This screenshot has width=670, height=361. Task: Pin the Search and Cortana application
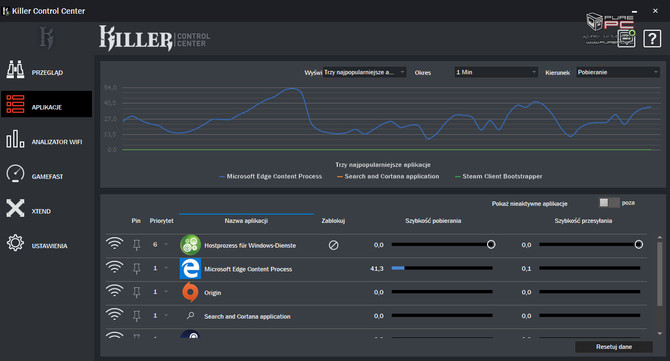(136, 316)
